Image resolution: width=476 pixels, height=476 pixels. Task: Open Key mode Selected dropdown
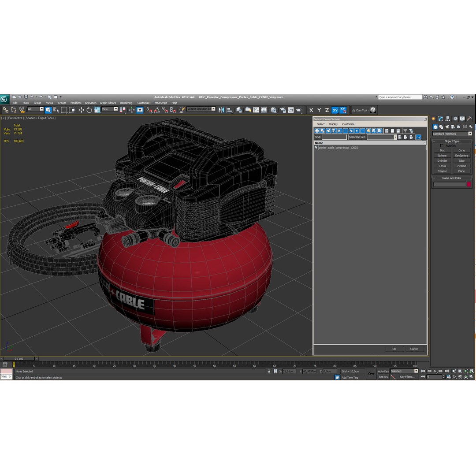click(404, 371)
